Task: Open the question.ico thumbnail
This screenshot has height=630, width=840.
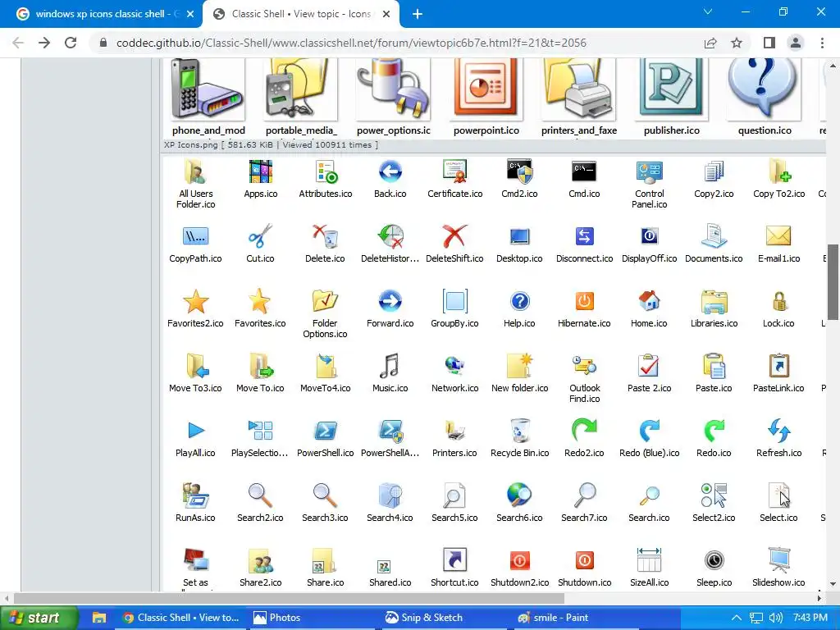Action: tap(765, 89)
